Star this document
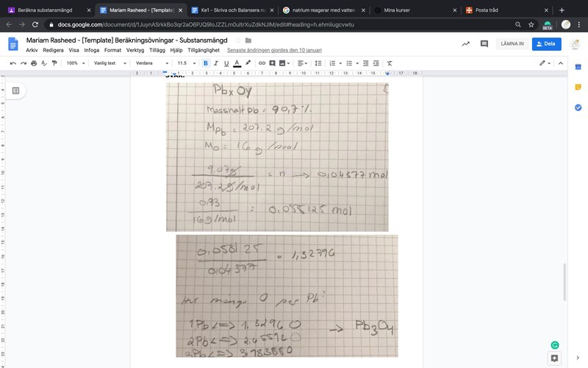Screen dimensions: 588x368 [x=237, y=40]
